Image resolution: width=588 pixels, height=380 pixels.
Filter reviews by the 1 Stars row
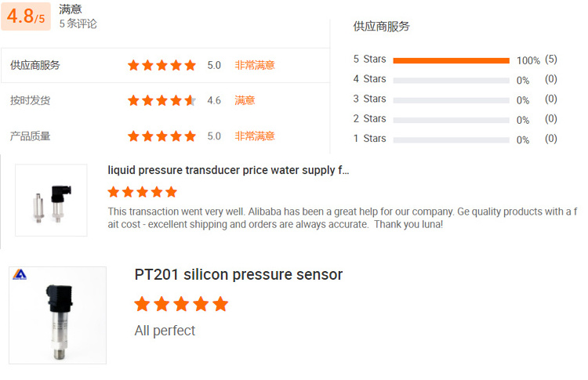[451, 139]
